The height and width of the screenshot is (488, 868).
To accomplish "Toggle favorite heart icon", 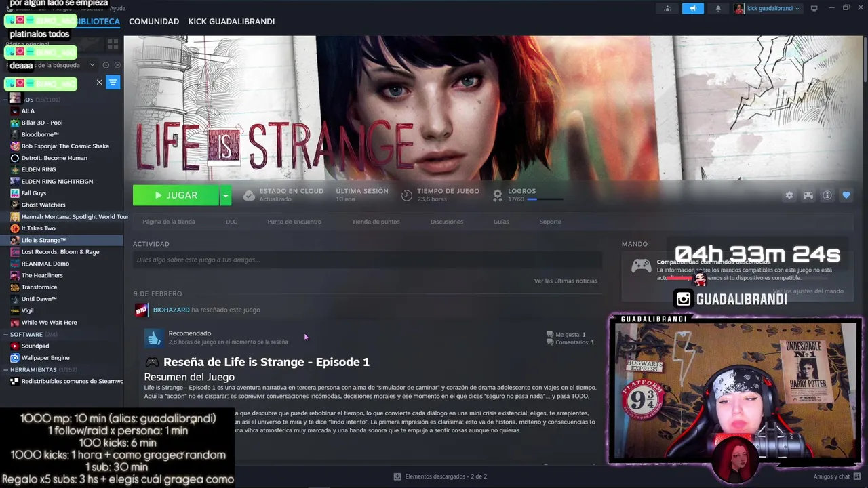I will point(846,195).
